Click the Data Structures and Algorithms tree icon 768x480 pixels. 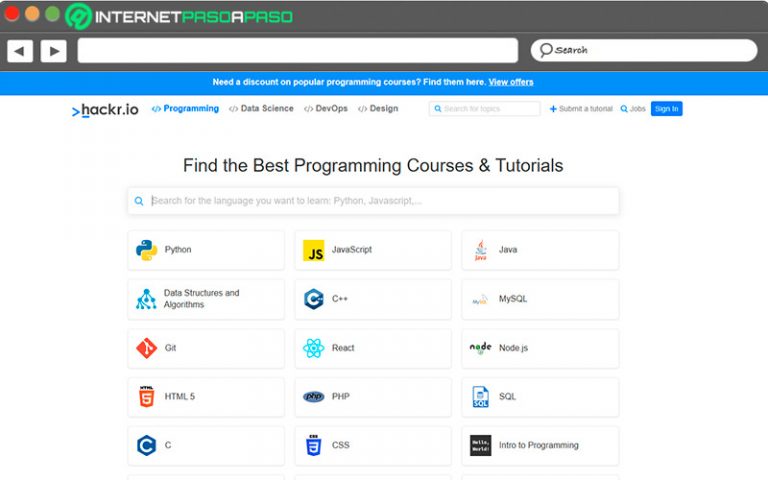tap(146, 299)
